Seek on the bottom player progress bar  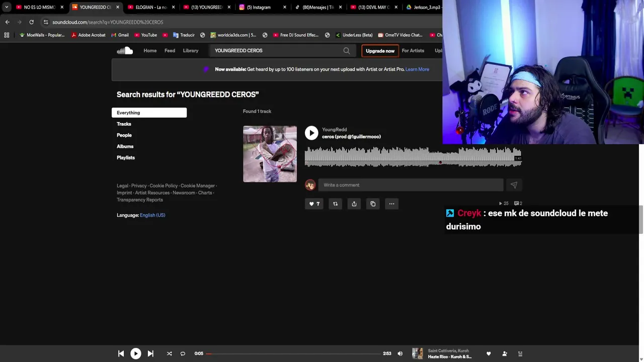(293, 353)
